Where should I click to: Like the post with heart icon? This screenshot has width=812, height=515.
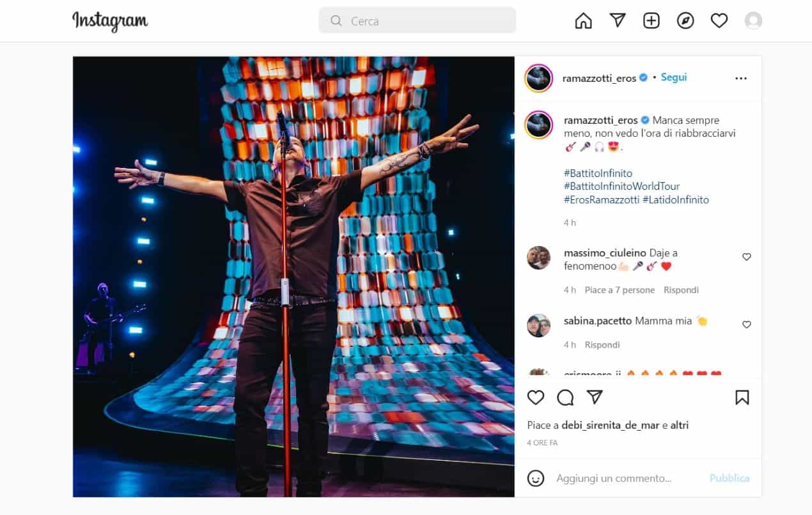(536, 397)
